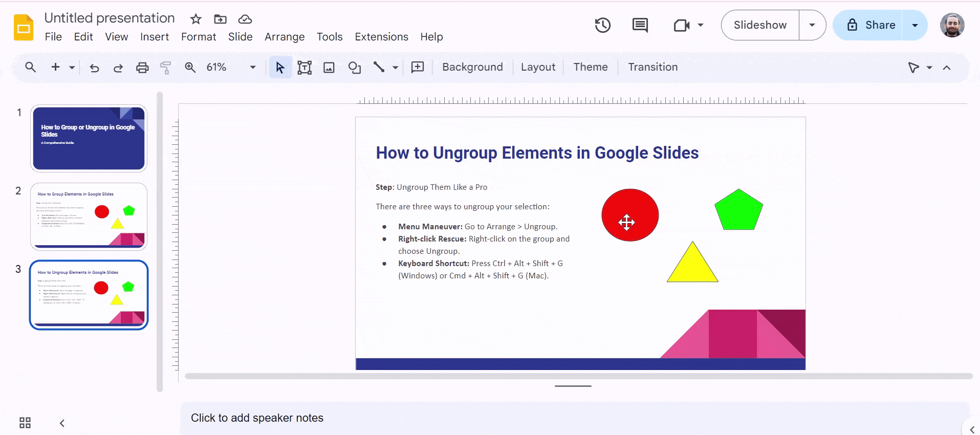Open the Insert menu

(x=155, y=37)
